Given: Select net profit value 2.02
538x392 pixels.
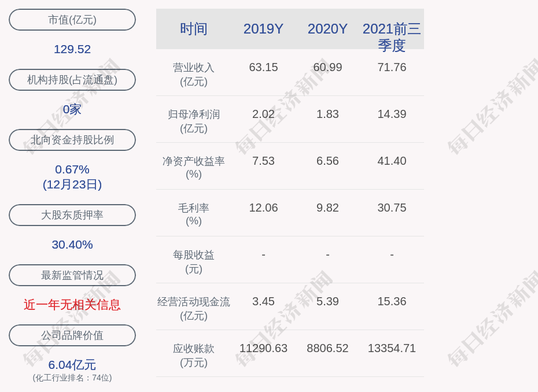Looking at the screenshot, I should coord(263,114).
